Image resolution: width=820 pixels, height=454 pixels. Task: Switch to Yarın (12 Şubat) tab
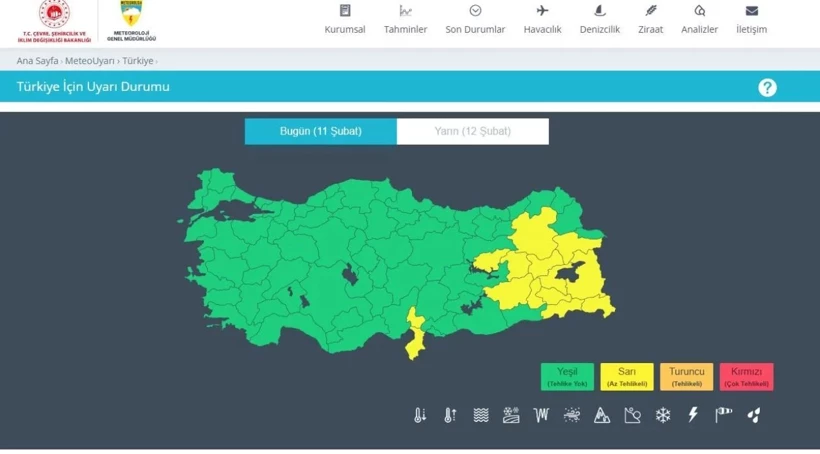point(472,132)
